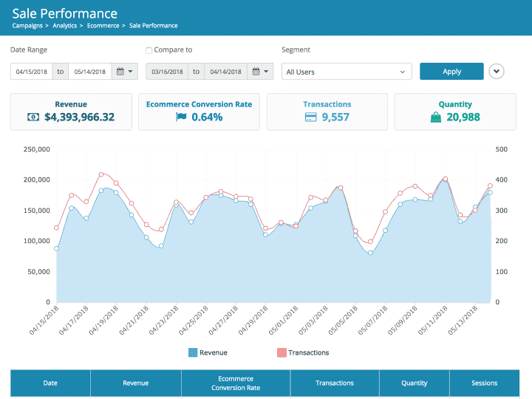The image size is (532, 399).
Task: Open the start date calendar picker icon
Action: pyautogui.click(x=124, y=72)
